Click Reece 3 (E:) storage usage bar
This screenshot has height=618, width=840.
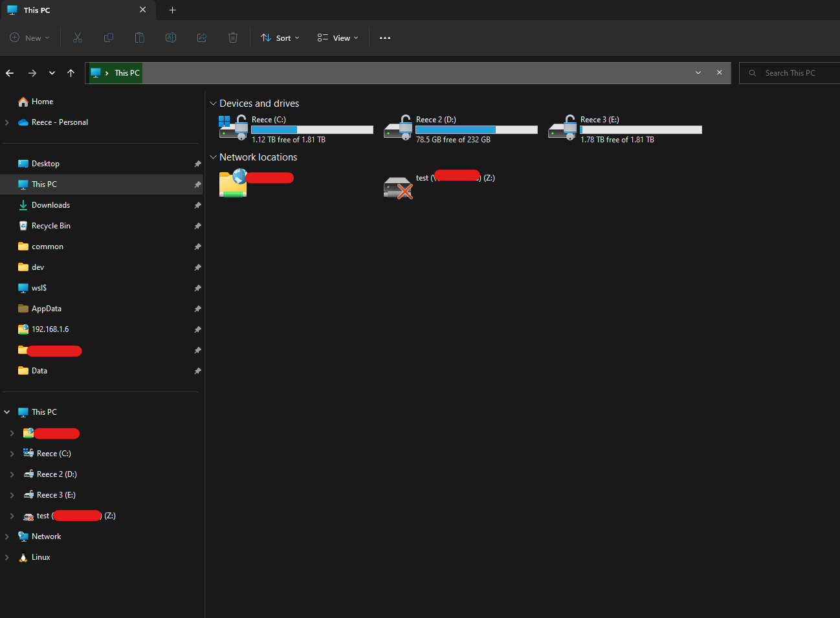641,130
